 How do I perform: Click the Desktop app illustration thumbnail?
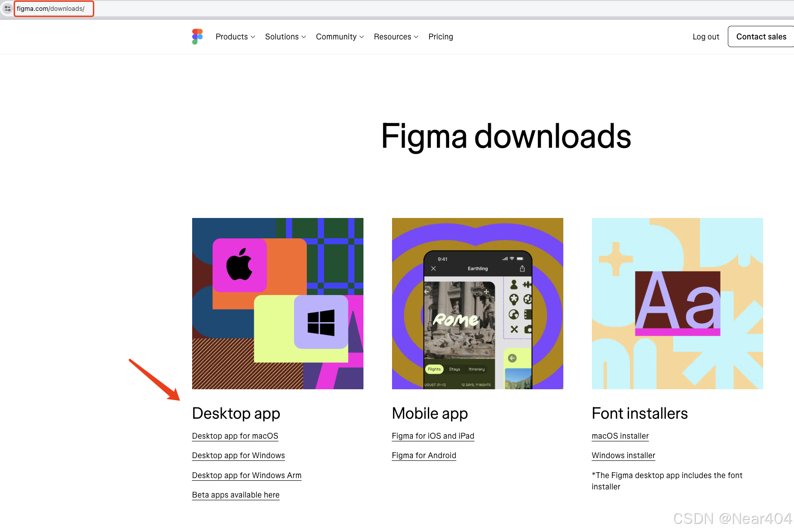click(278, 304)
